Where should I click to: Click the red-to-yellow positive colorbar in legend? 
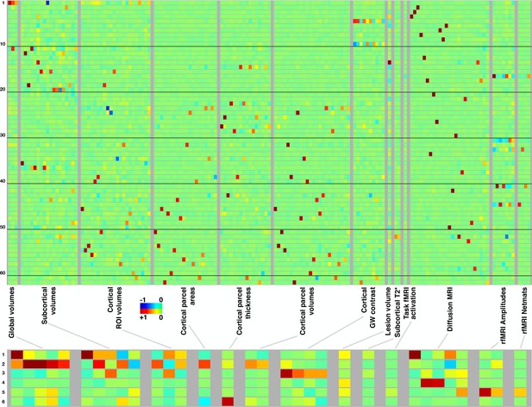click(151, 310)
